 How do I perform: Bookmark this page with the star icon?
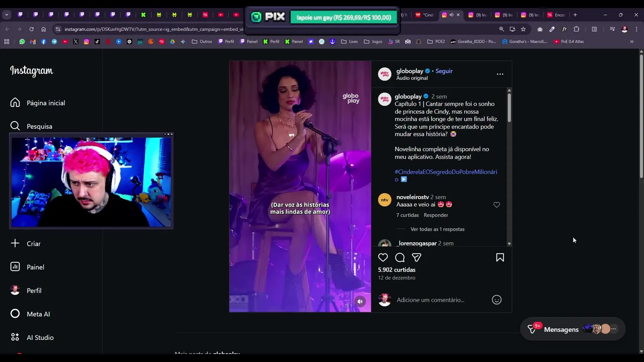(x=523, y=29)
